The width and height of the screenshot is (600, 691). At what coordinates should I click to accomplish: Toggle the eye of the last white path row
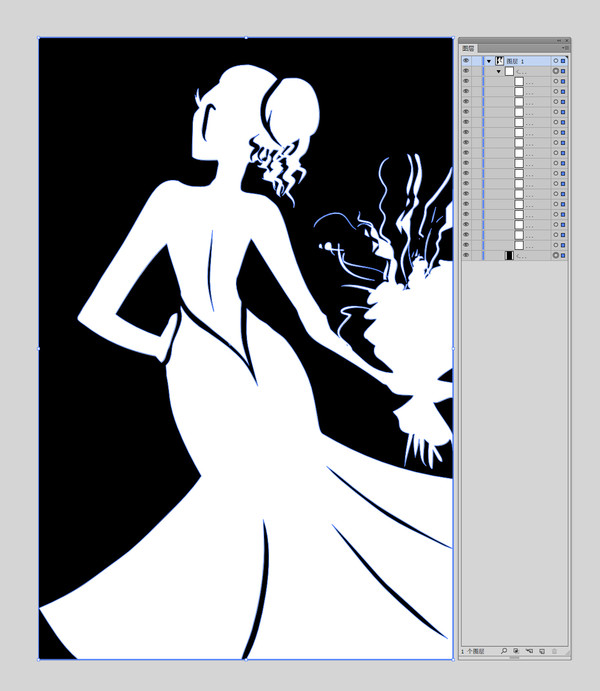tap(466, 245)
